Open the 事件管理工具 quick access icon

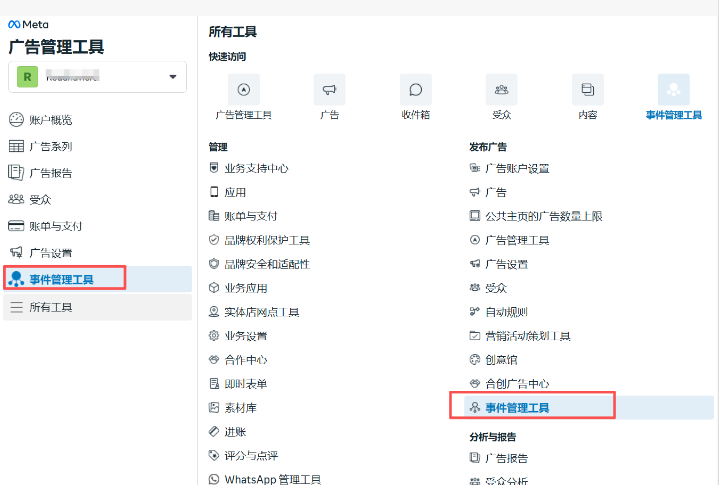674,89
